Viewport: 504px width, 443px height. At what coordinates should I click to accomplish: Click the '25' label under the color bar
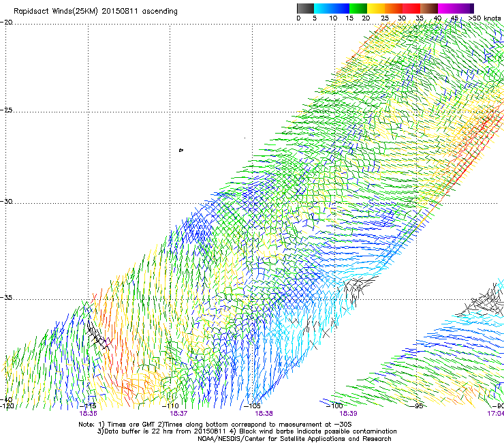(385, 18)
